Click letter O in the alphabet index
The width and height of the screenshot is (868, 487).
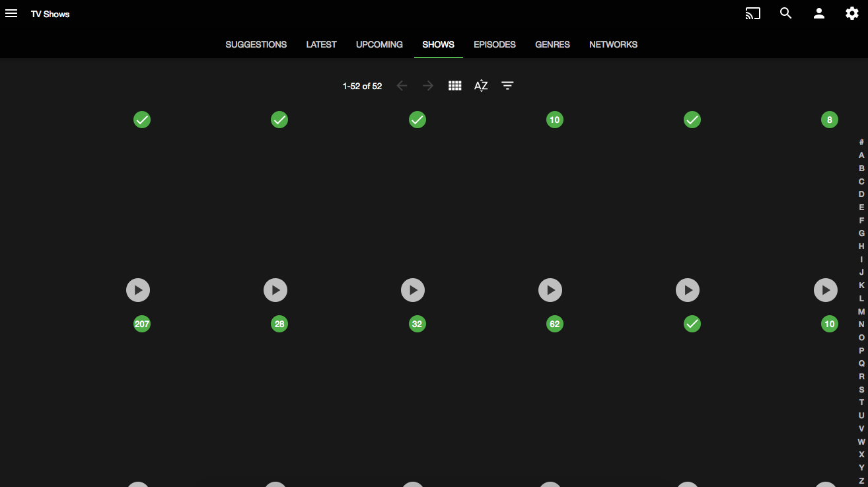[861, 338]
